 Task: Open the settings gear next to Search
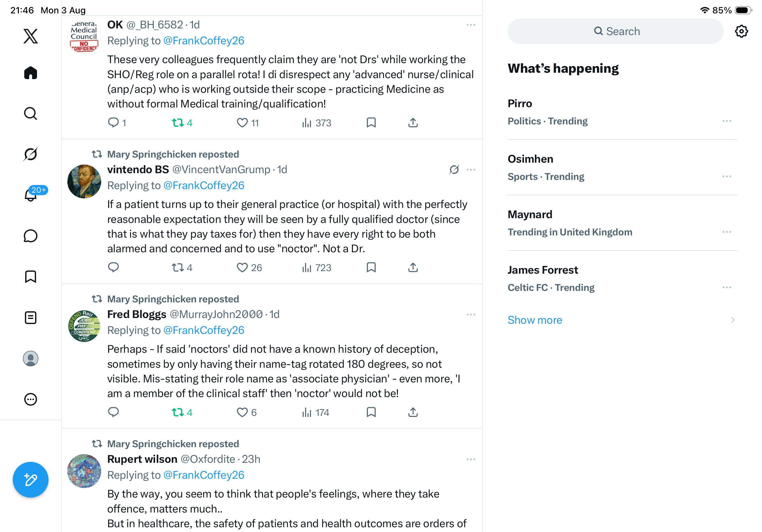pos(741,31)
